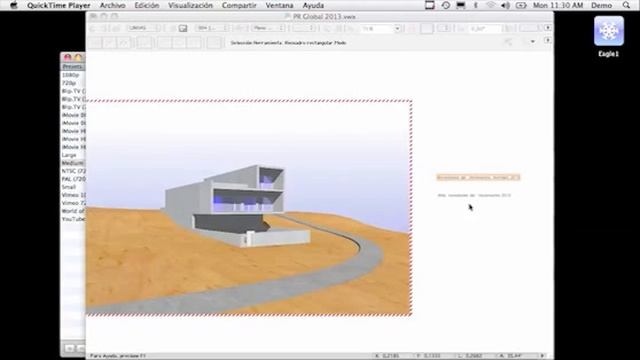Open the zoom percentage combo box arrow
This screenshot has width=640, height=360.
tap(397, 29)
